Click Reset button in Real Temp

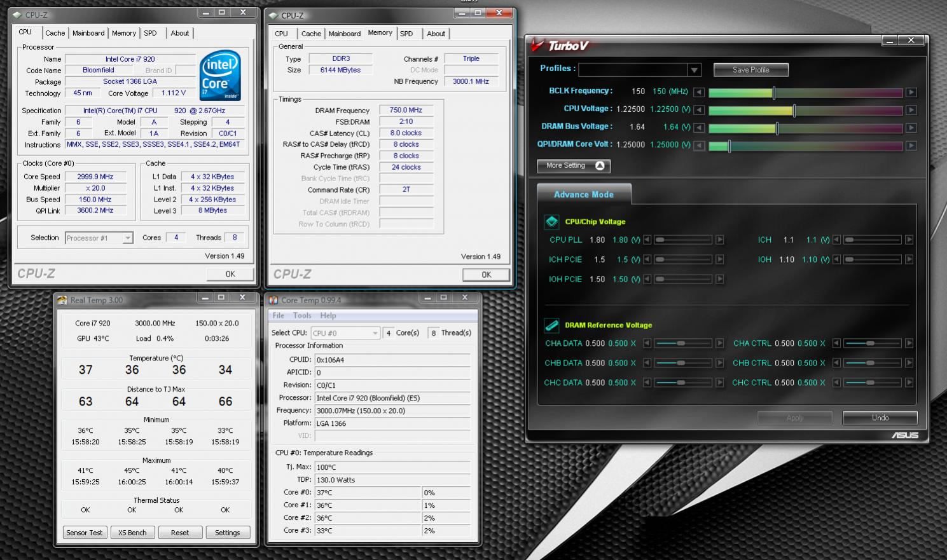pyautogui.click(x=180, y=533)
